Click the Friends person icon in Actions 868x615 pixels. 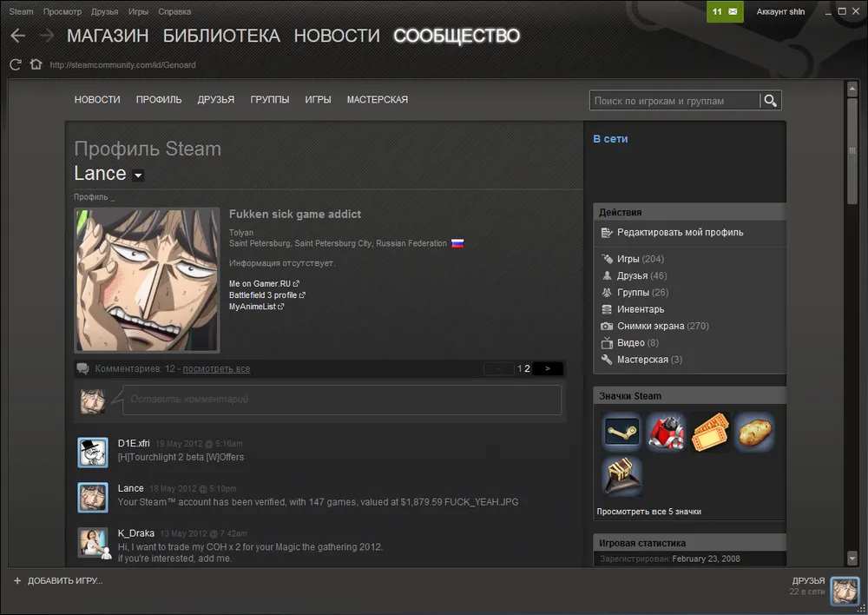pyautogui.click(x=607, y=275)
